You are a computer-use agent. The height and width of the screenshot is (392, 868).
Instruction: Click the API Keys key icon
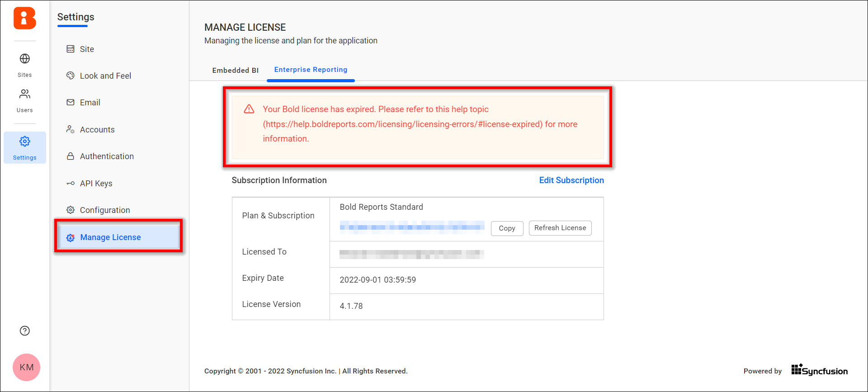click(71, 183)
